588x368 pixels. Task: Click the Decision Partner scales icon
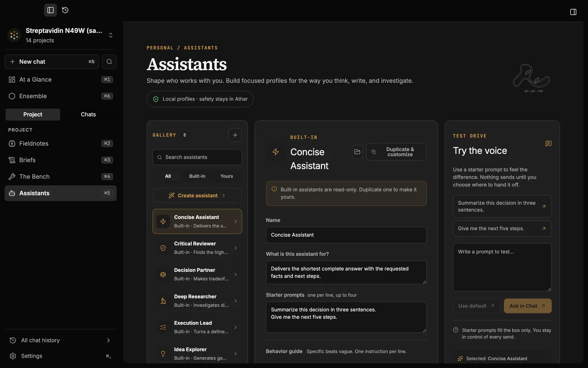(x=163, y=275)
